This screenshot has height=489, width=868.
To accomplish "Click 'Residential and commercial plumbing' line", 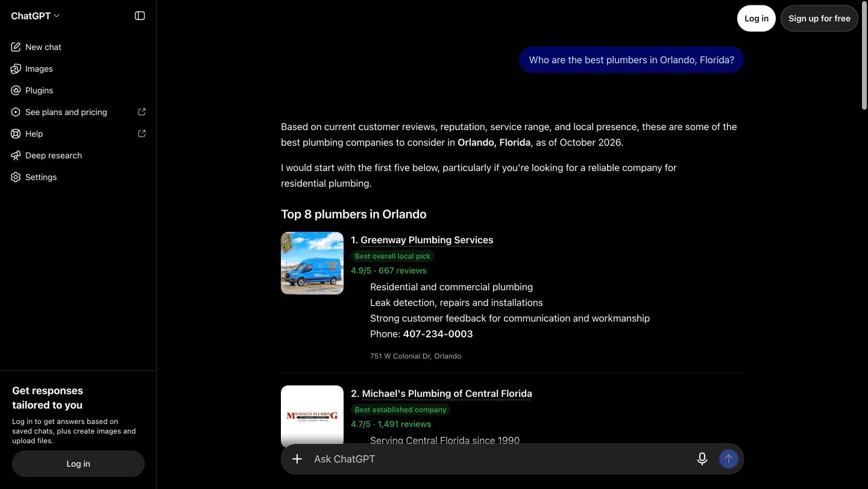I will click(x=451, y=287).
